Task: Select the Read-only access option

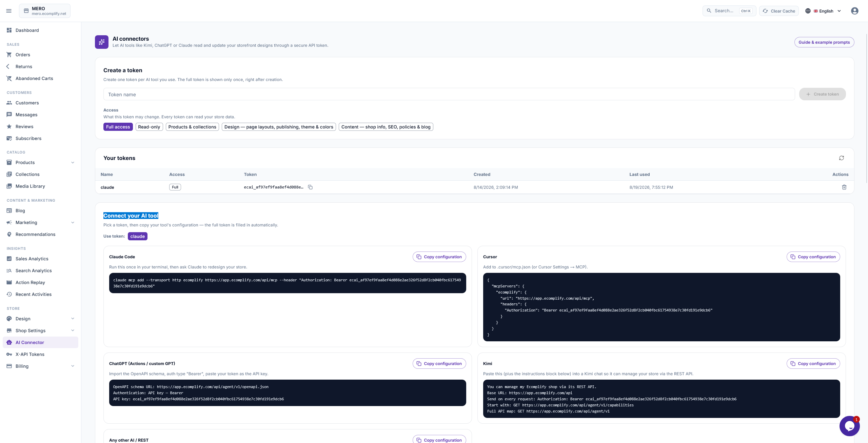Action: point(149,127)
